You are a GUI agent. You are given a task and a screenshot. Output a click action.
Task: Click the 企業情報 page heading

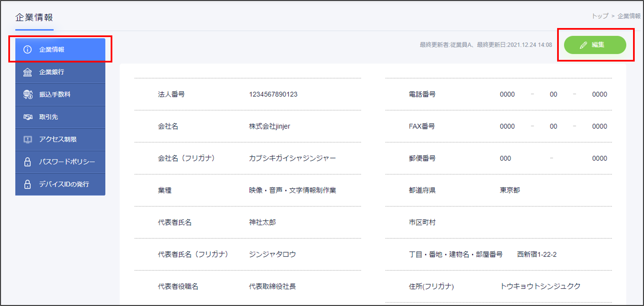point(34,18)
